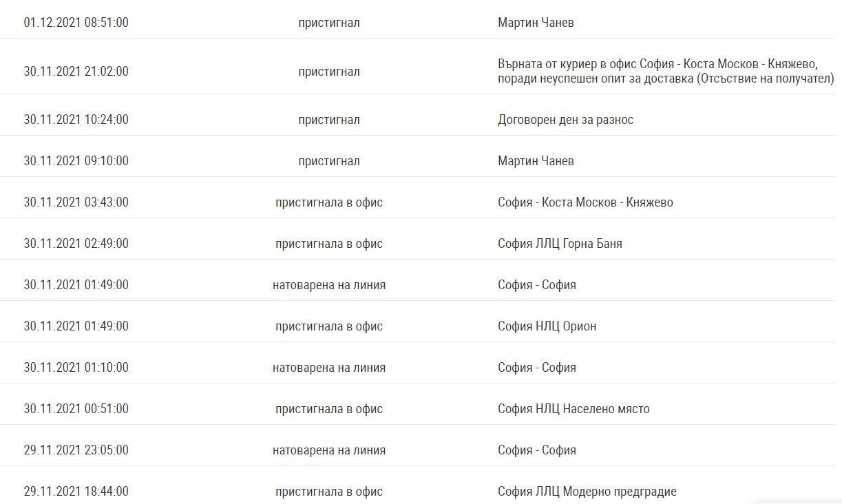Select the 'София - Коста Москов - Княжево' location
842x504 pixels.
pos(585,202)
